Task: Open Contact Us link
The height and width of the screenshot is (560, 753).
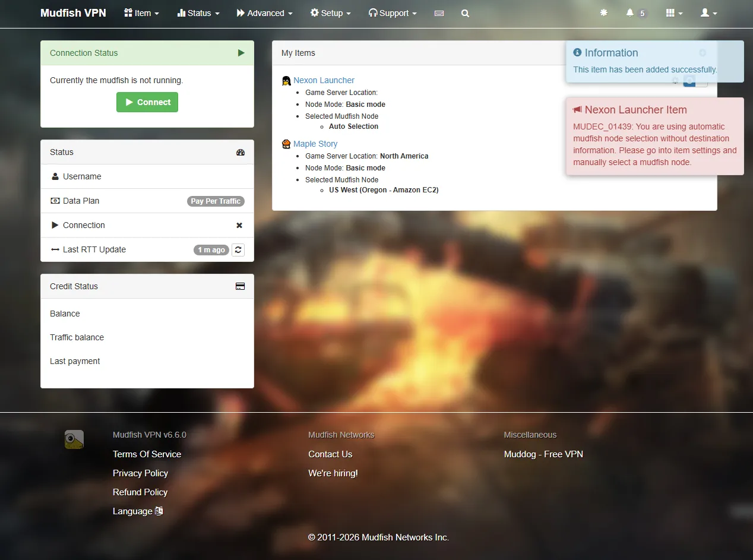Action: tap(330, 454)
